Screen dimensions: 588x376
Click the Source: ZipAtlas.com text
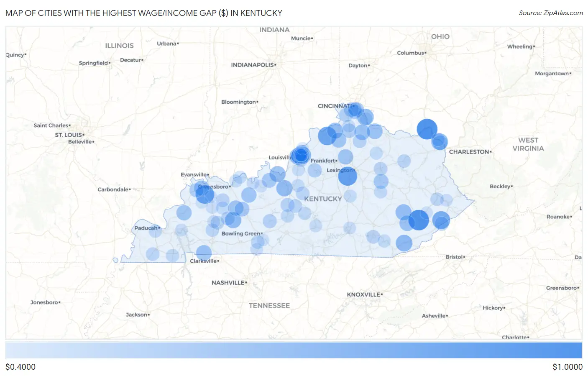[x=551, y=13]
